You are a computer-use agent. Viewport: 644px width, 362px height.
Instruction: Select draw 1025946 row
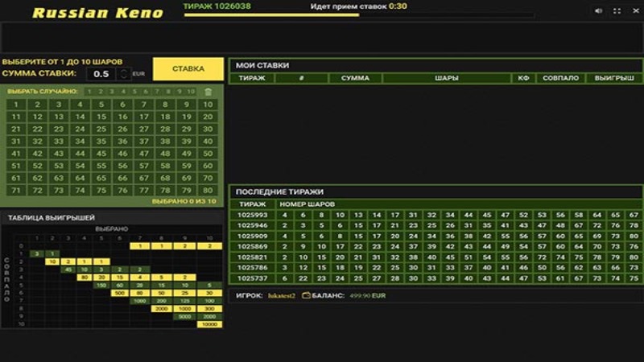tap(436, 225)
